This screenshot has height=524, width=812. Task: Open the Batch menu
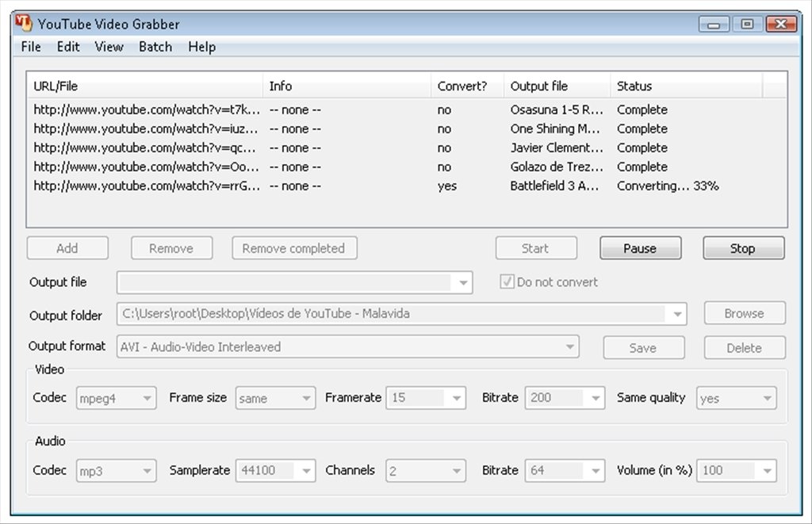click(155, 47)
